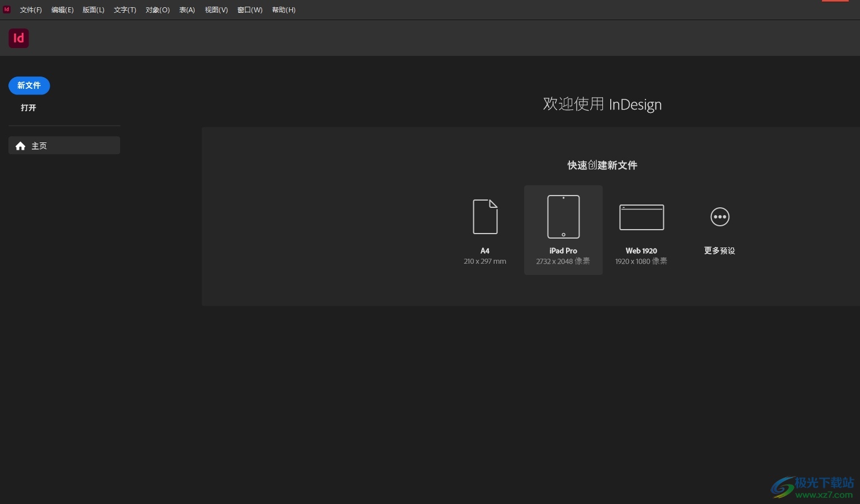
Task: Open the 文件(F) menu
Action: 31,10
